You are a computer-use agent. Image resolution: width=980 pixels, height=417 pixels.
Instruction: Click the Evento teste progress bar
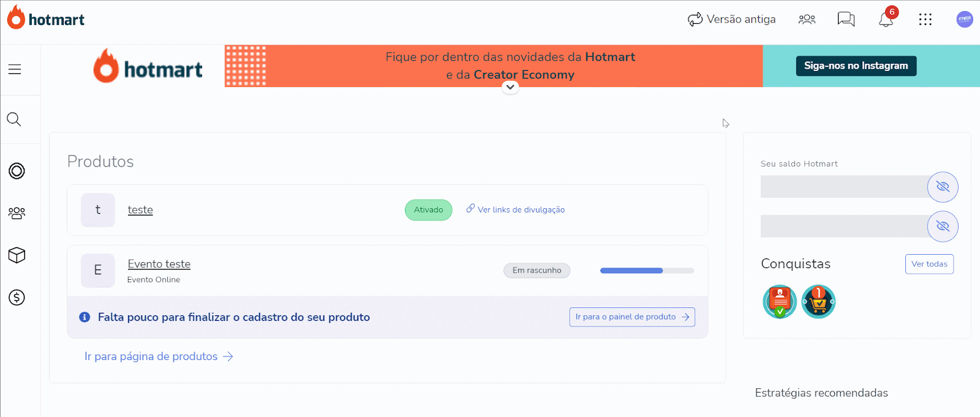(x=647, y=271)
